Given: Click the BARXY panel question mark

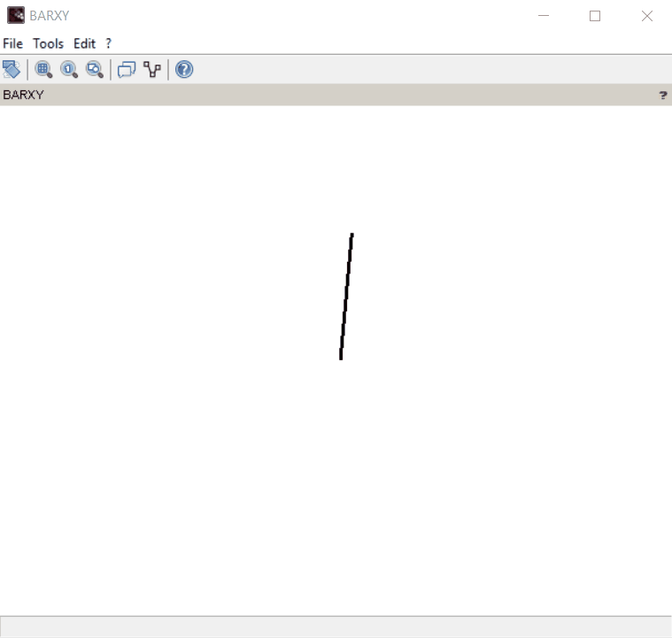Looking at the screenshot, I should pos(663,95).
